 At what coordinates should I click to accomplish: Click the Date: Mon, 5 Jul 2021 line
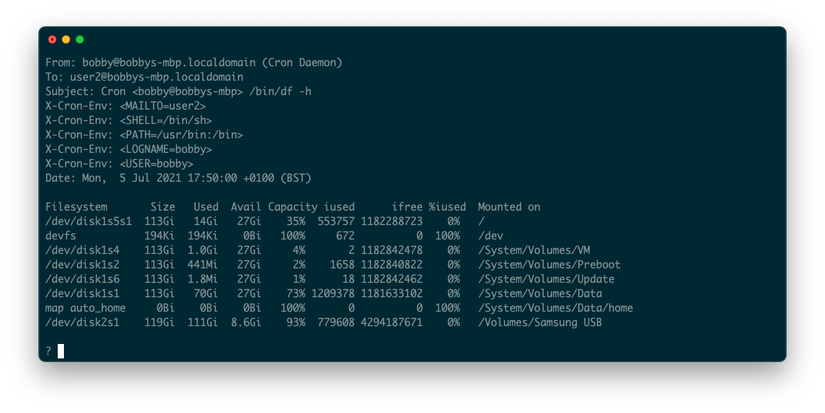click(x=178, y=178)
